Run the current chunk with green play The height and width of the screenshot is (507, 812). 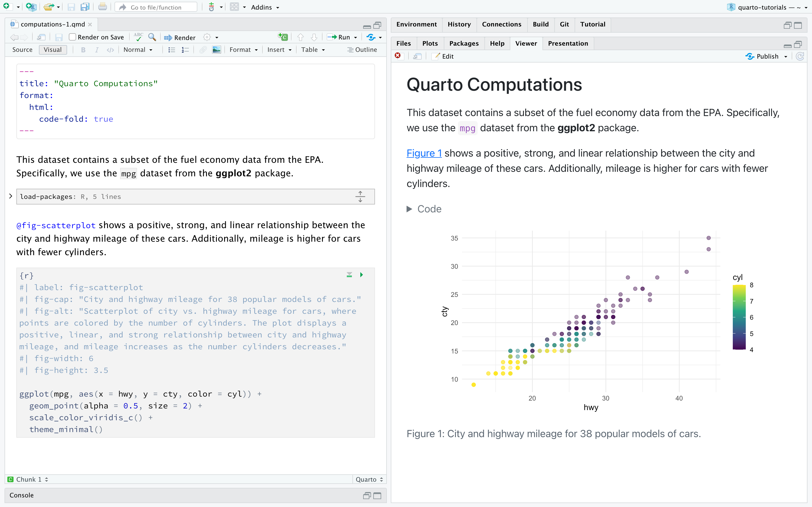coord(361,274)
